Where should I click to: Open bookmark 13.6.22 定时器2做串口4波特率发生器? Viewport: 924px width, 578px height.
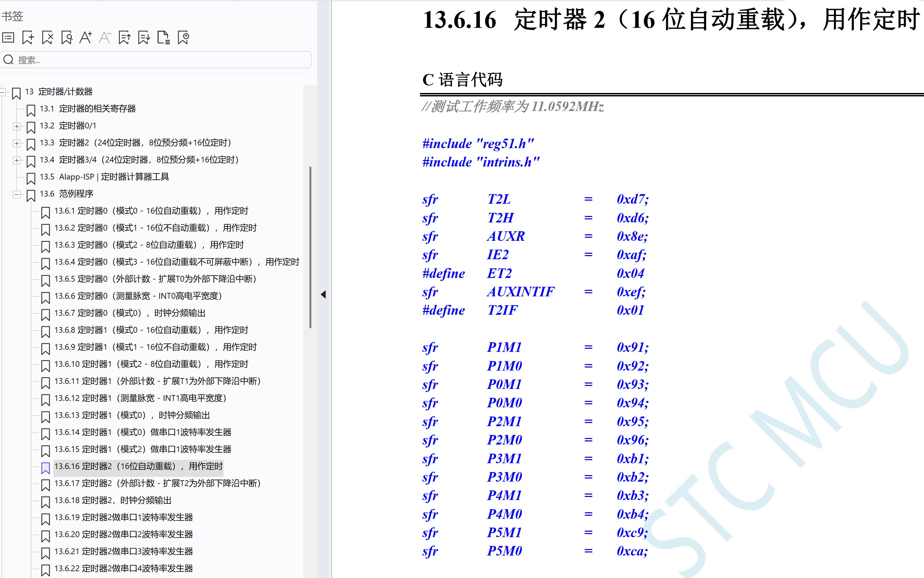(x=124, y=568)
